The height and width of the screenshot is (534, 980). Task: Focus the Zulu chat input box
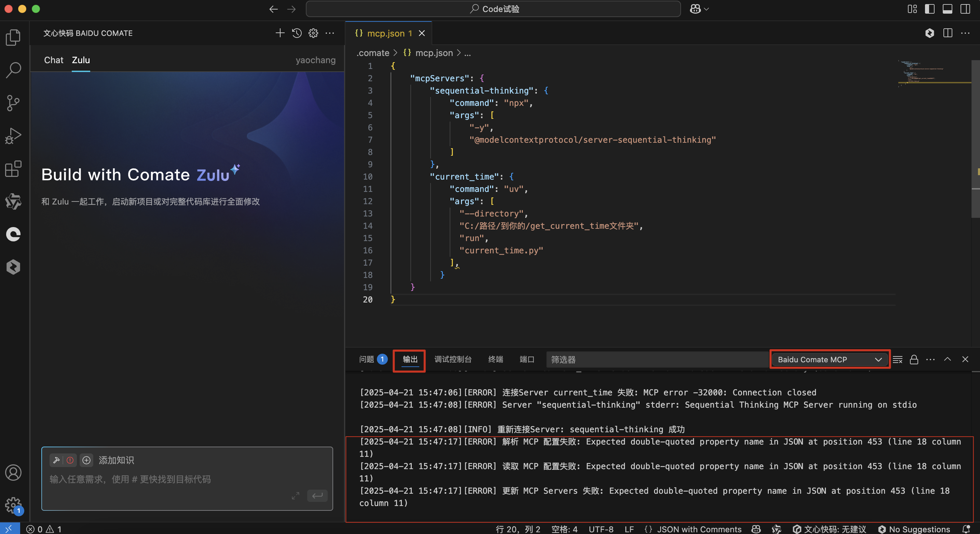pyautogui.click(x=187, y=479)
